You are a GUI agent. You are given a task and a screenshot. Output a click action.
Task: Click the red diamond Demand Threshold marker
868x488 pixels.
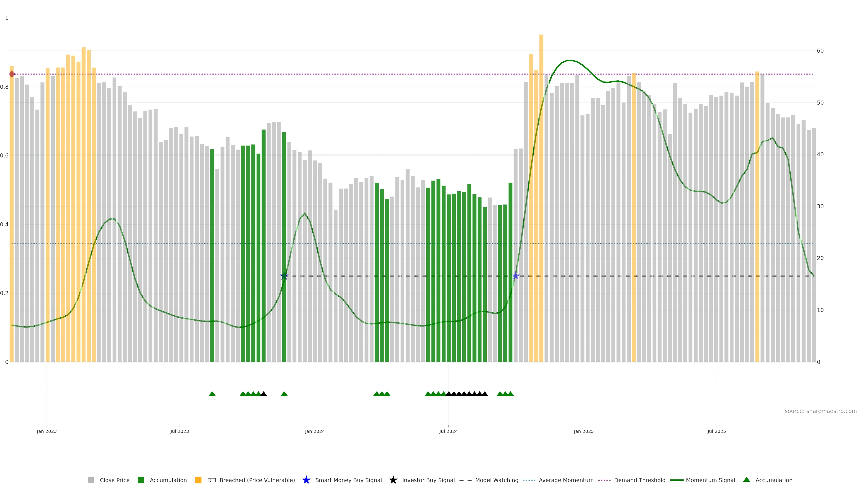click(x=12, y=74)
